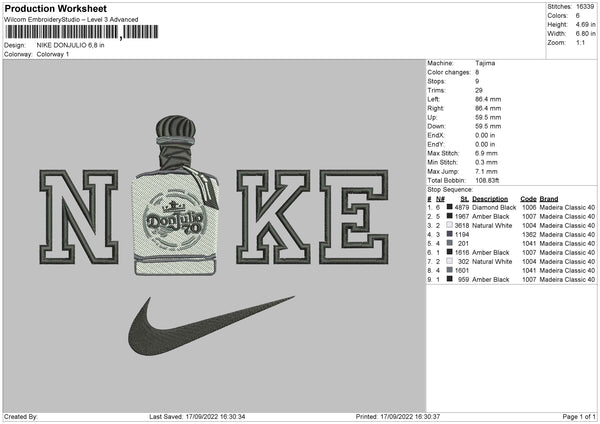
Task: Click the Max Stitch value 6.9 mm
Action: click(486, 153)
